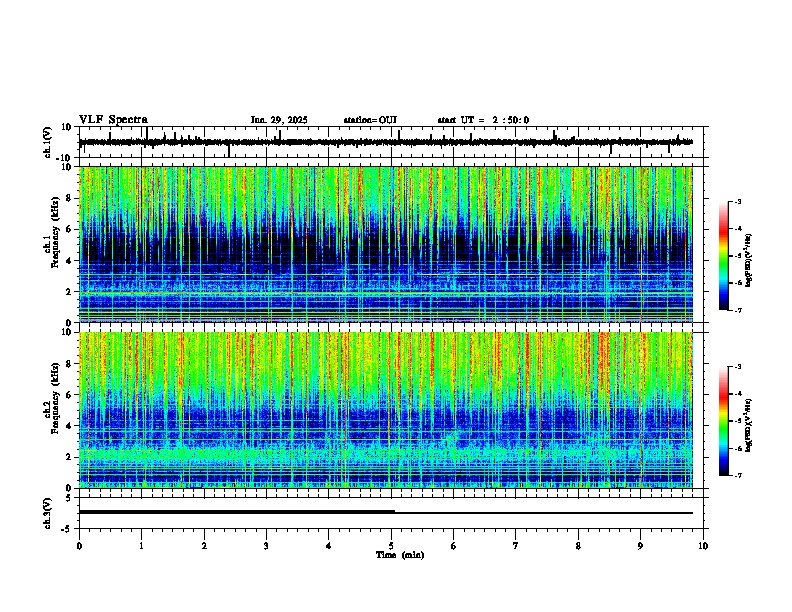Click time axis tick label 0
The width and height of the screenshot is (792, 612).
pos(79,546)
